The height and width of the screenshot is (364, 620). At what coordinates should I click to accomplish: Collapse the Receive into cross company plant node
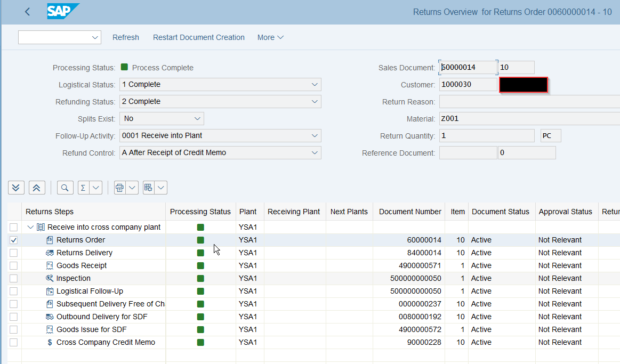[30, 227]
